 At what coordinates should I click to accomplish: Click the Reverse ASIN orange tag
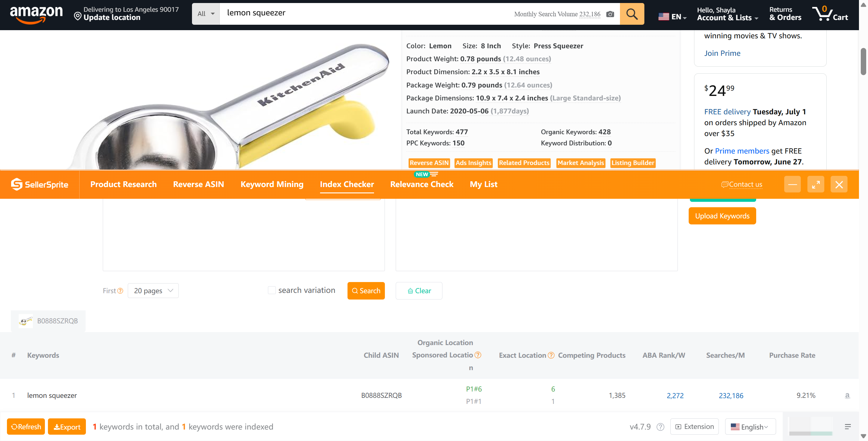(x=429, y=163)
